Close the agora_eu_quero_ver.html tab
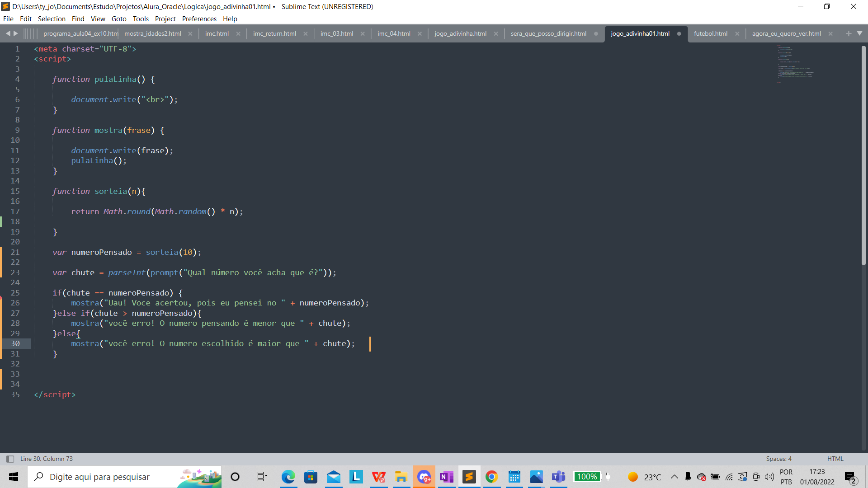The image size is (868, 488). tap(830, 34)
